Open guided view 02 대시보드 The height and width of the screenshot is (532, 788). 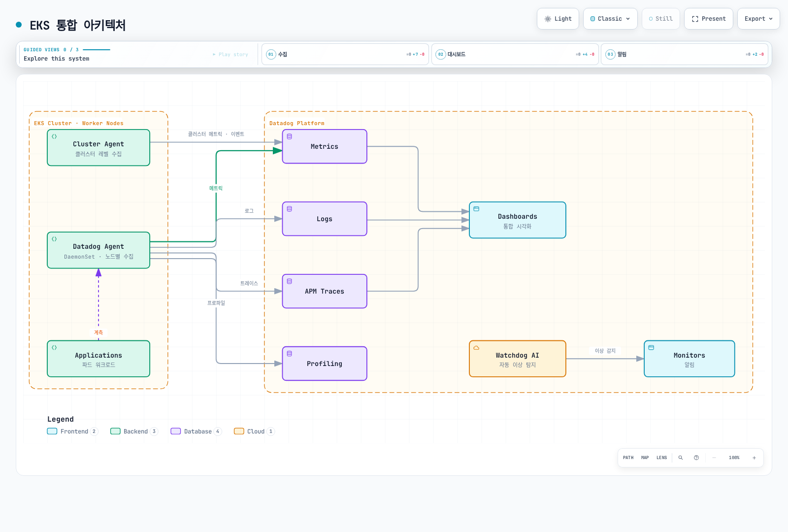(x=515, y=54)
